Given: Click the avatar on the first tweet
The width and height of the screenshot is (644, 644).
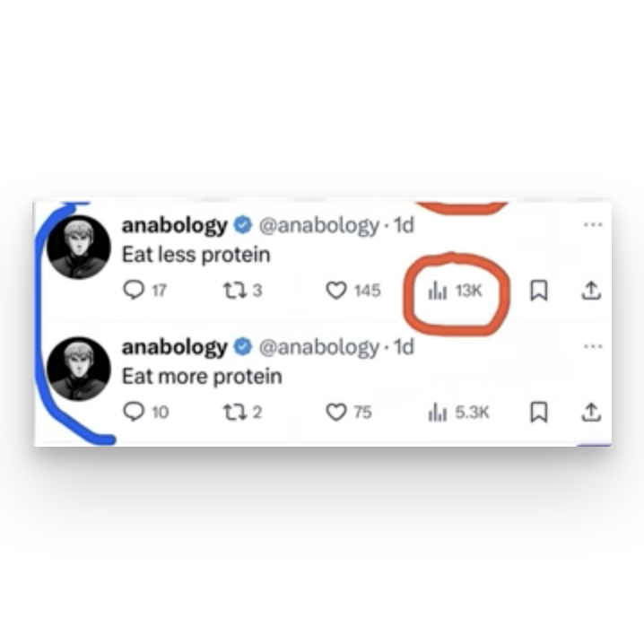Looking at the screenshot, I should [79, 248].
